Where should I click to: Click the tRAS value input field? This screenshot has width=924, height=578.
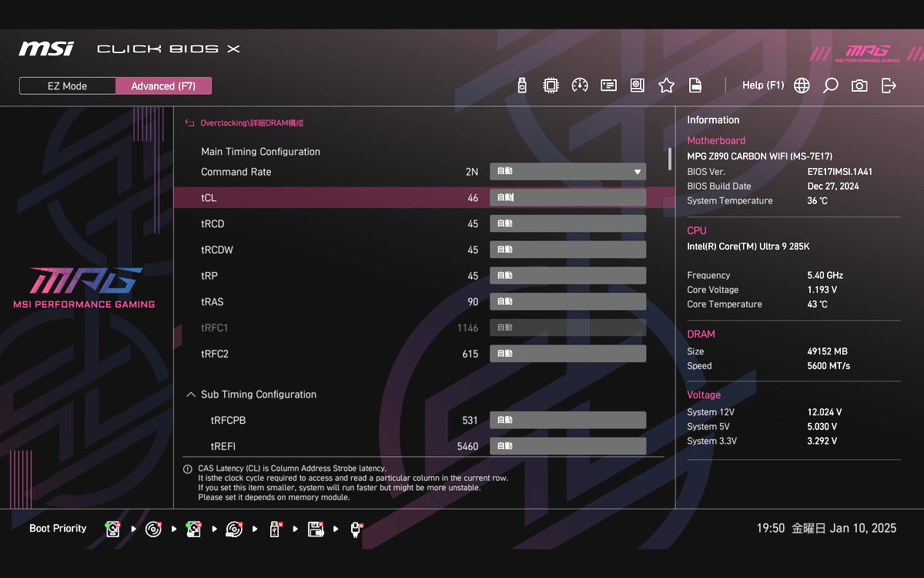tap(567, 302)
